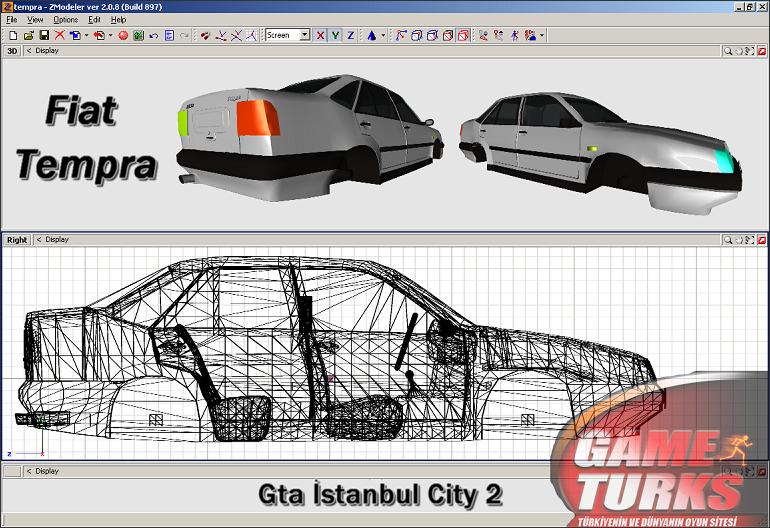Open the blue undo history list icon

tap(169, 35)
